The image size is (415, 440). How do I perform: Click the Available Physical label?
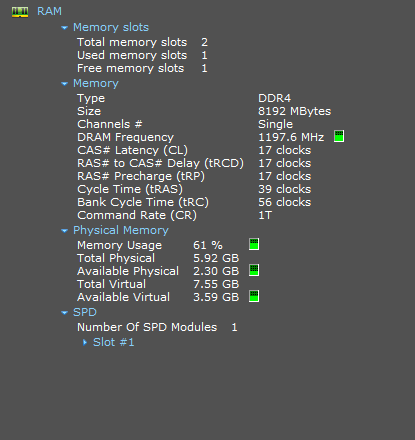[x=128, y=271]
